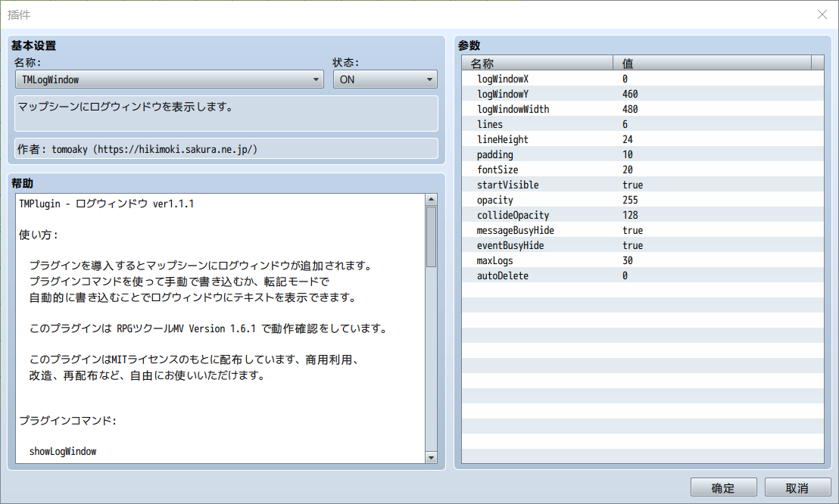Click the value 480 for logWindowWidth
839x504 pixels.
(x=630, y=109)
